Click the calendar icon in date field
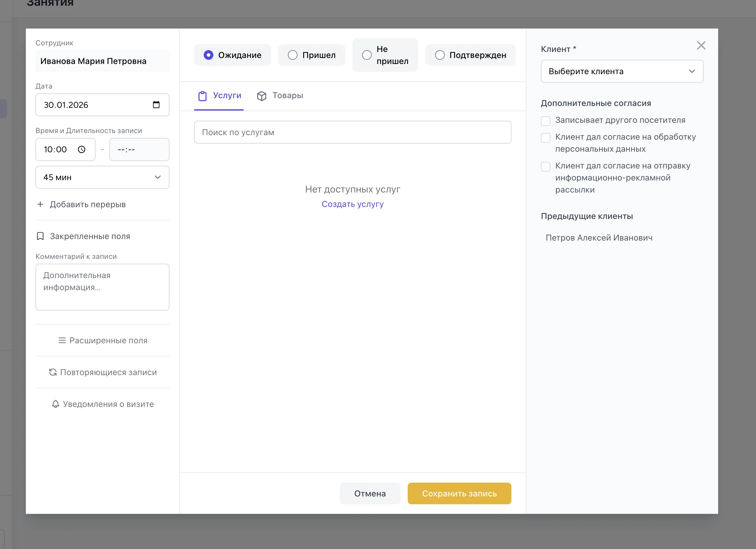The width and height of the screenshot is (756, 549). point(156,105)
